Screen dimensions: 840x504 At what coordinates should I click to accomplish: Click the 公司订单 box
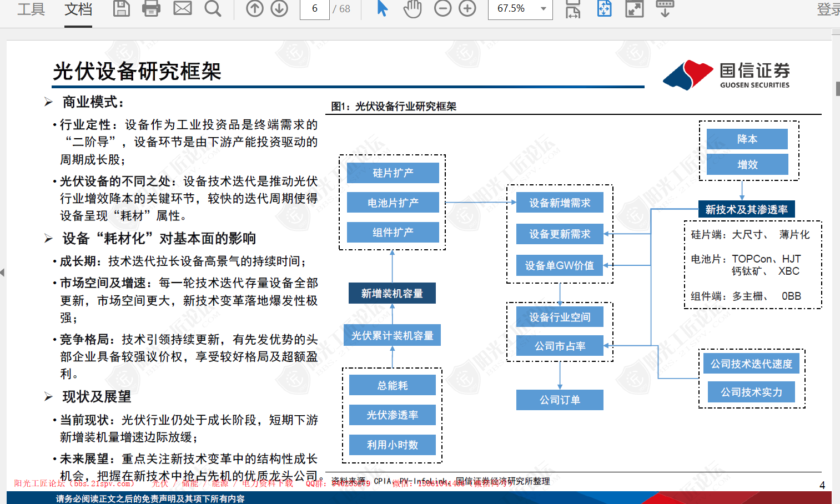(560, 400)
